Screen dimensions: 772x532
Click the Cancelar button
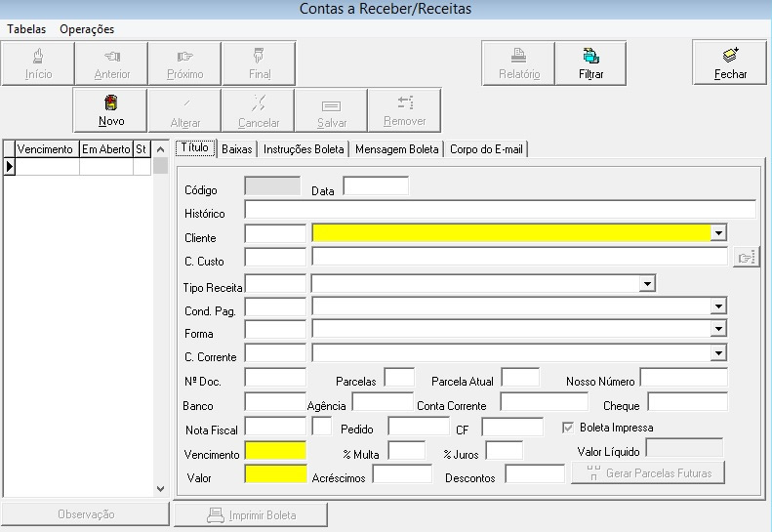point(258,110)
